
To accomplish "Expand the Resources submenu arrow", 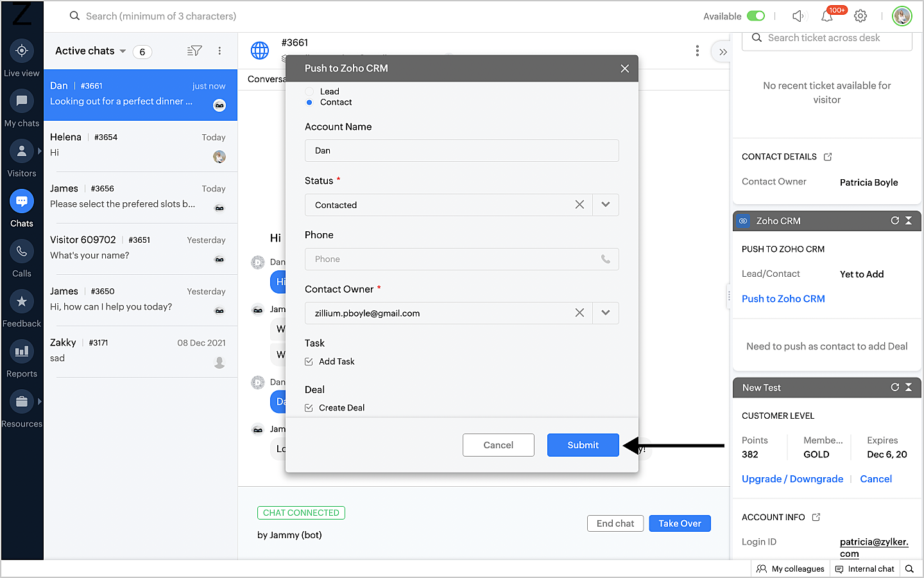I will click(40, 401).
